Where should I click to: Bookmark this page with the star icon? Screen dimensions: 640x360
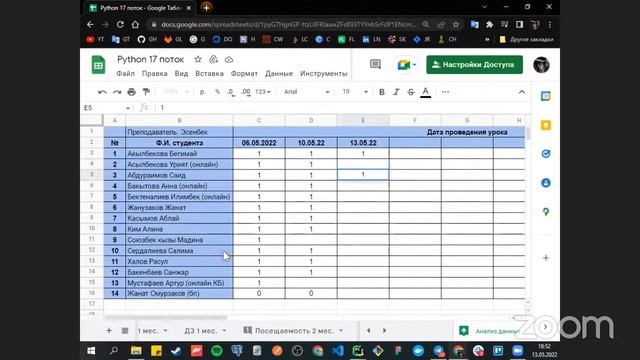coord(456,24)
